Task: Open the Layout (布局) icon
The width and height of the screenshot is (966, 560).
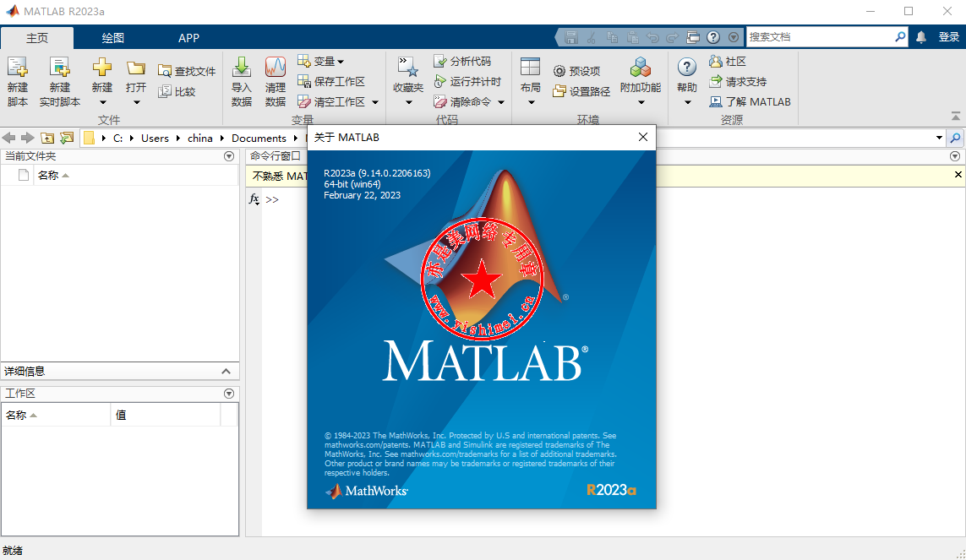Action: pyautogui.click(x=531, y=67)
